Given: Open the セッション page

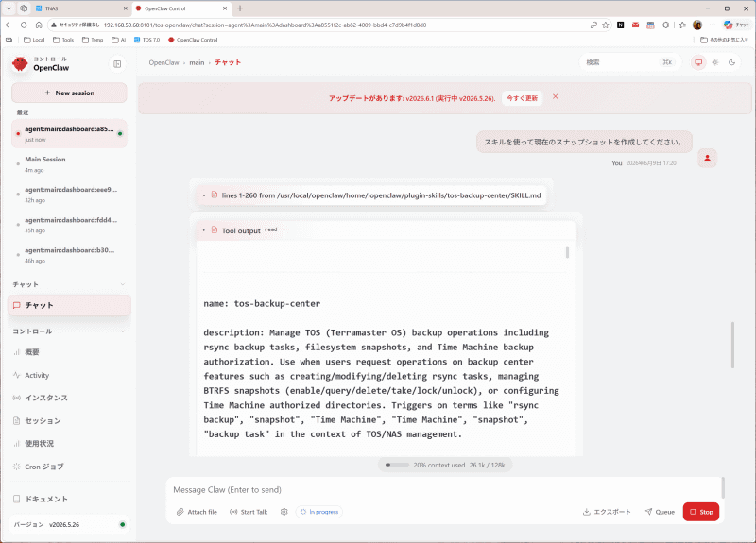Looking at the screenshot, I should click(69, 420).
